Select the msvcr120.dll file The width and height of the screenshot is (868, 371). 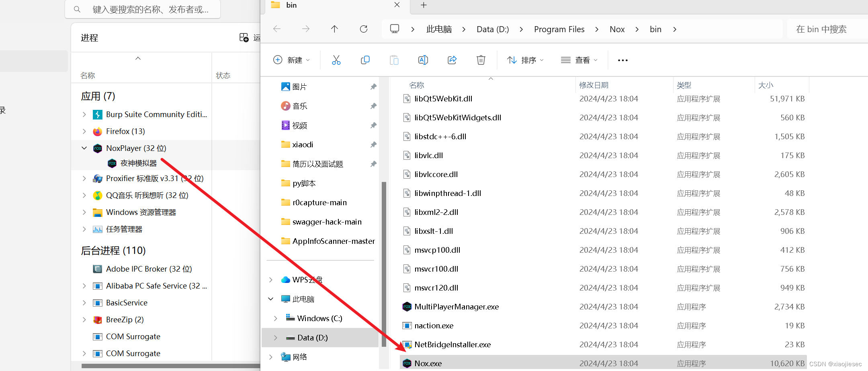[436, 288]
